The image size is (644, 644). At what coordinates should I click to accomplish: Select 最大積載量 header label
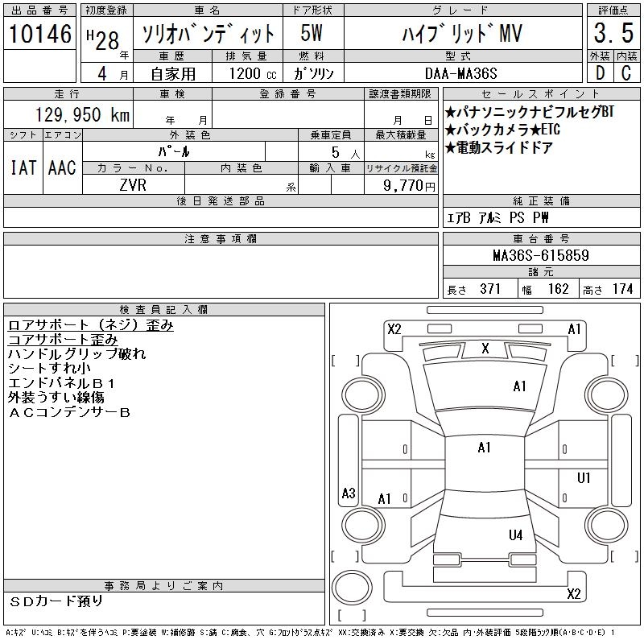400,135
